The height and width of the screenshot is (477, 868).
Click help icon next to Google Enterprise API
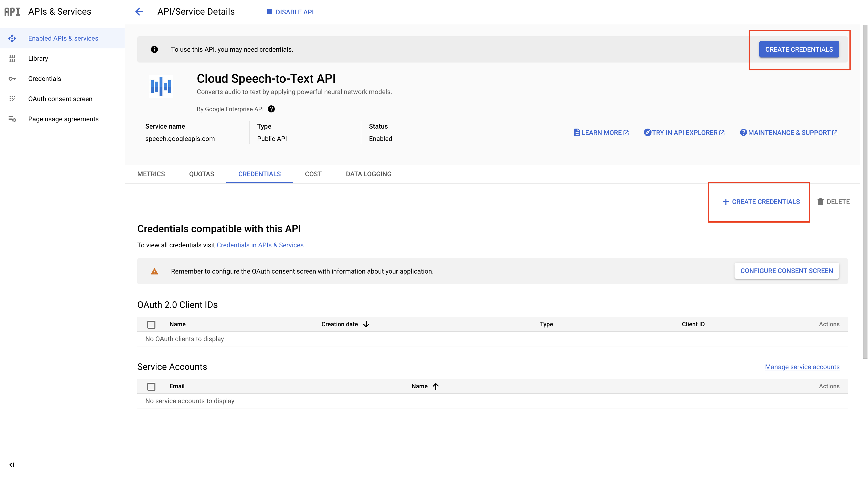tap(271, 109)
